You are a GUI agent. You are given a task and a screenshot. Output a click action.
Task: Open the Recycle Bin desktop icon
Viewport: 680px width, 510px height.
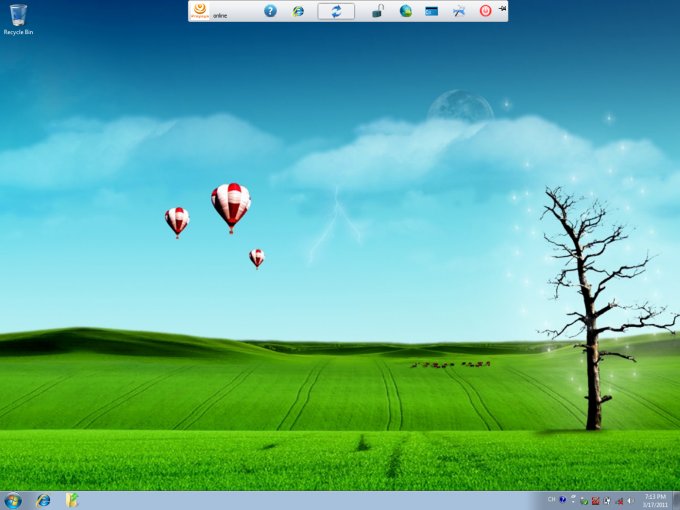pyautogui.click(x=18, y=17)
